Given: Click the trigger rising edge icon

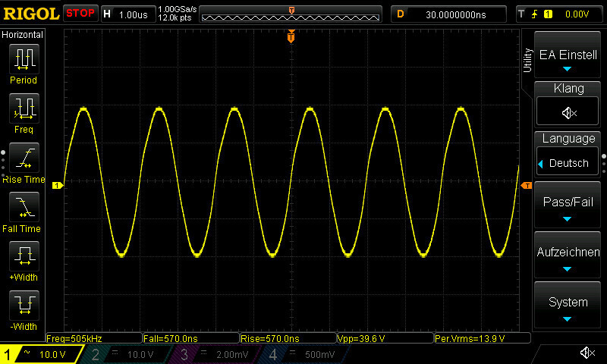Looking at the screenshot, I should coord(535,14).
